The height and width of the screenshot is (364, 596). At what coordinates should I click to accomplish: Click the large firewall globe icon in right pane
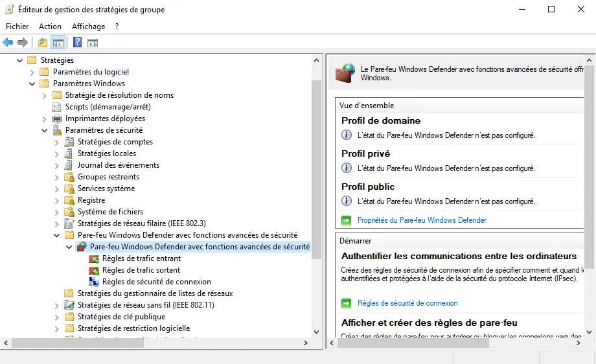(x=345, y=73)
